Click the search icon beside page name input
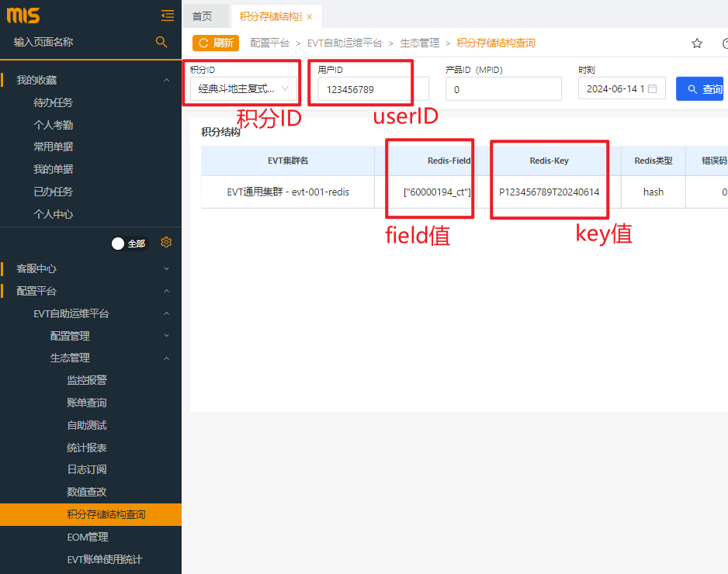The width and height of the screenshot is (728, 574). 161,42
